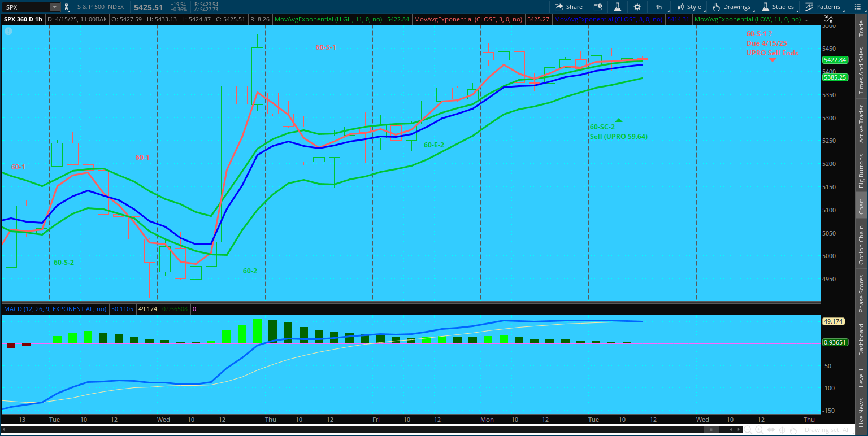Click the Sell (UPRO 59.64) annotation
The height and width of the screenshot is (436, 868).
(618, 137)
